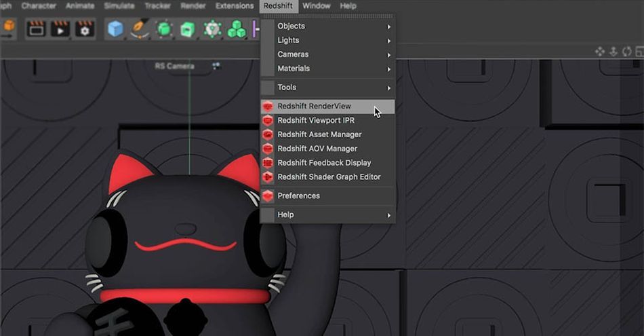
Task: Toggle the viewport maximize icon
Action: [639, 52]
